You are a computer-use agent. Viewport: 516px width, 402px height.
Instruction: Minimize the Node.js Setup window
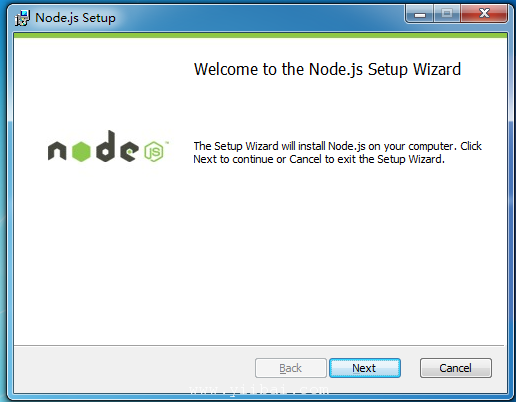coord(420,14)
